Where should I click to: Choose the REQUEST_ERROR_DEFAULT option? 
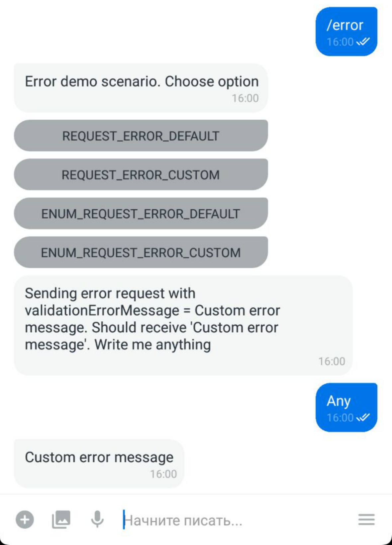coord(141,136)
